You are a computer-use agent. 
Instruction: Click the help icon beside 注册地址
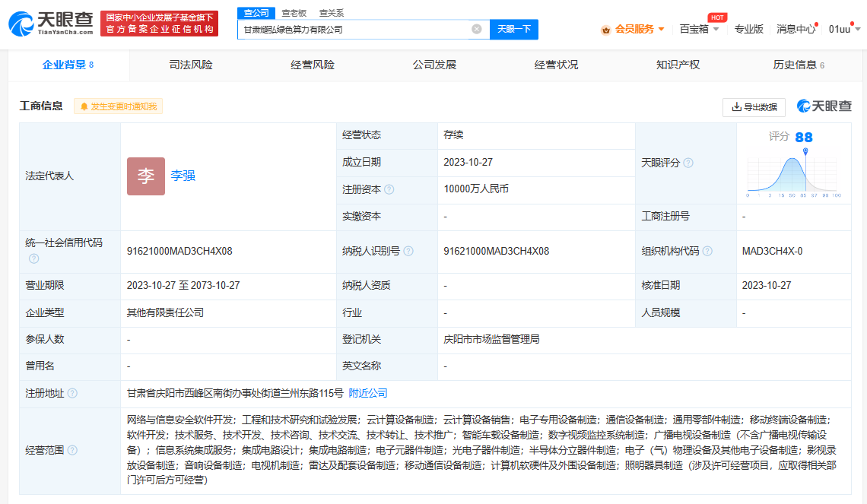(x=72, y=393)
